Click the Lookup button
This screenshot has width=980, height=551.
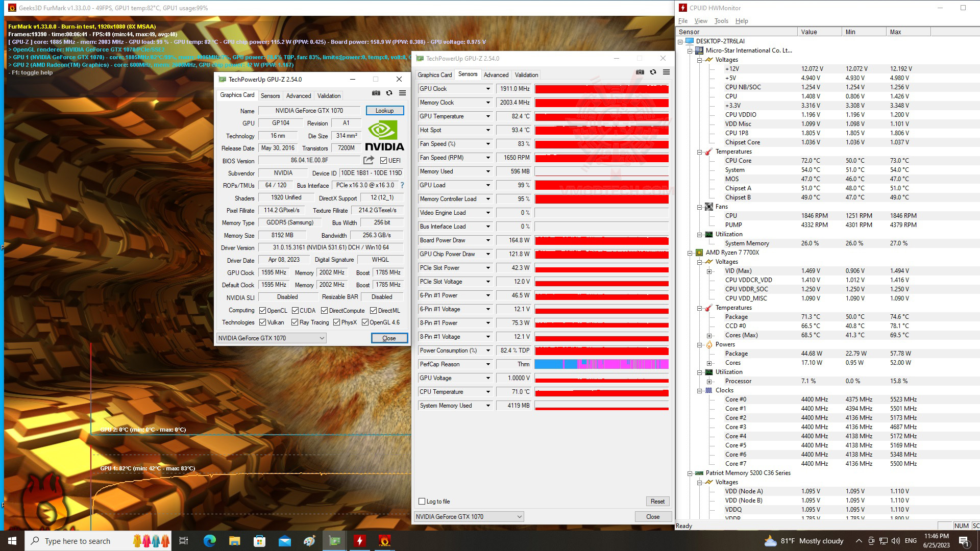point(384,111)
